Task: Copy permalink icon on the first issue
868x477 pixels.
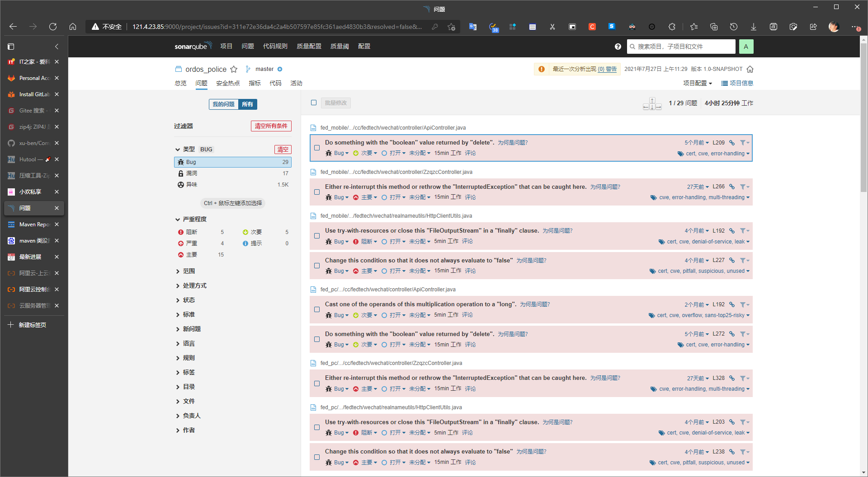Action: [x=732, y=142]
